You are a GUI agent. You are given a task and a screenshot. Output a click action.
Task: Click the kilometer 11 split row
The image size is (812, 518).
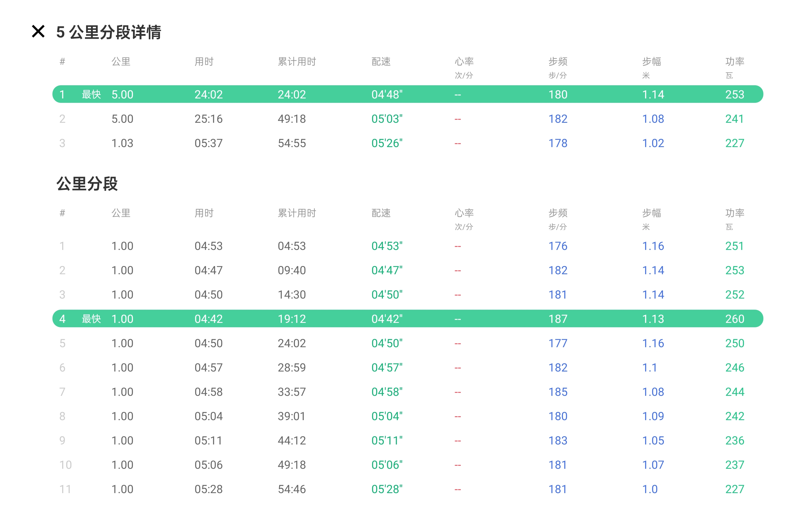(x=407, y=489)
